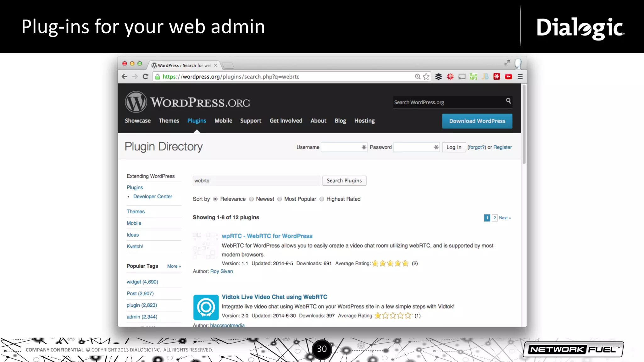Screen dimensions: 644x362
Task: Click the Buffer stacked-layers extension icon
Action: click(438, 77)
